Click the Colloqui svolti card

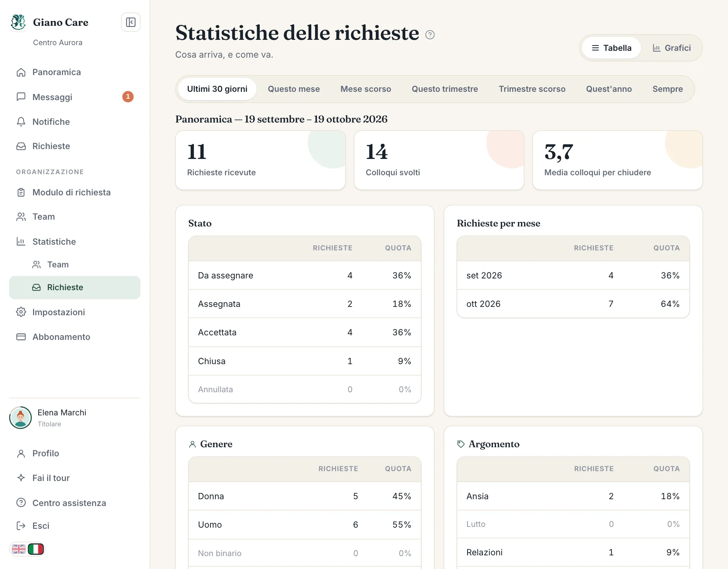tap(439, 160)
